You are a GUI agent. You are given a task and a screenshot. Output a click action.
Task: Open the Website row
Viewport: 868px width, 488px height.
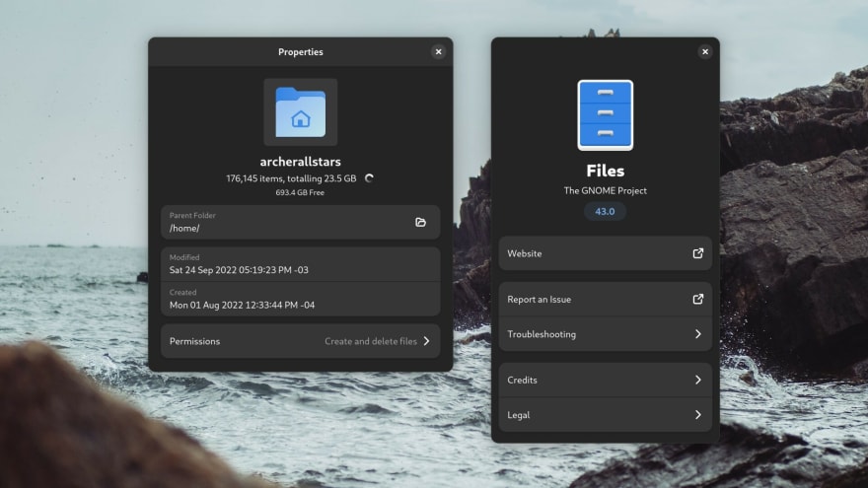coord(605,253)
